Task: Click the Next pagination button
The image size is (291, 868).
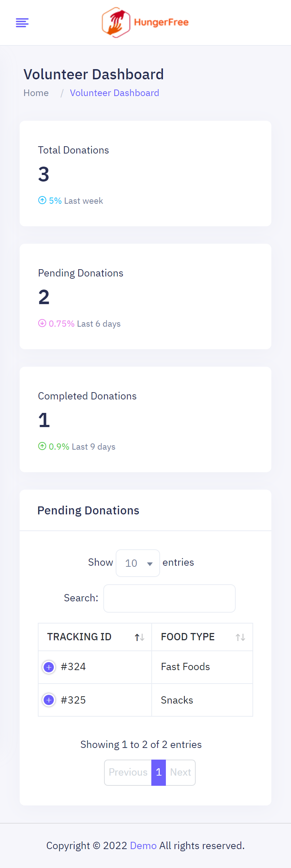Action: coord(180,772)
